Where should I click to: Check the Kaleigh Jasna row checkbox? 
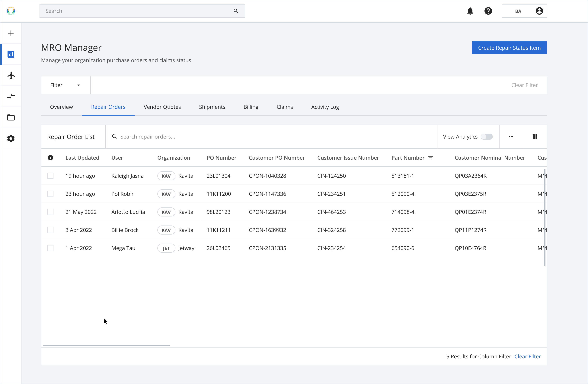pyautogui.click(x=50, y=176)
